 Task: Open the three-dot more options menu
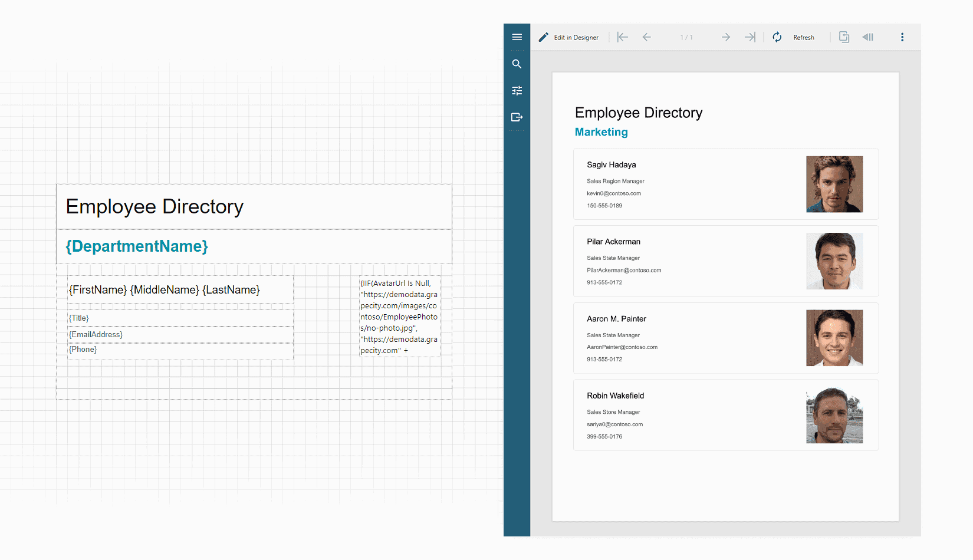[902, 37]
